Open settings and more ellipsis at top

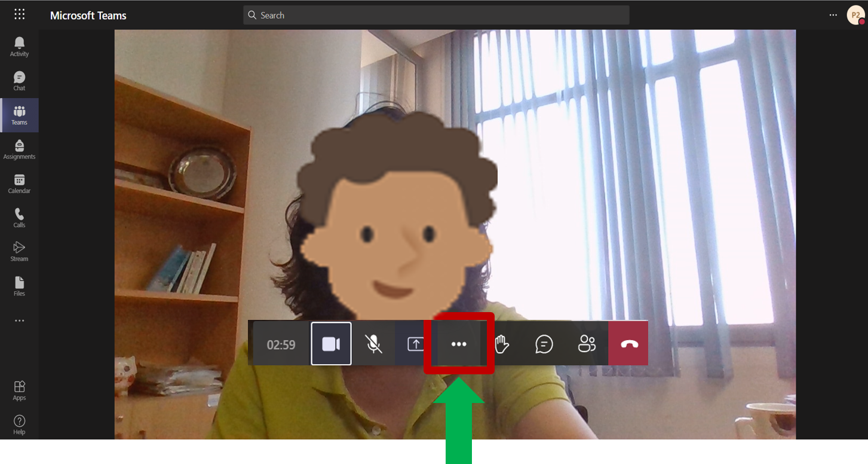click(833, 16)
